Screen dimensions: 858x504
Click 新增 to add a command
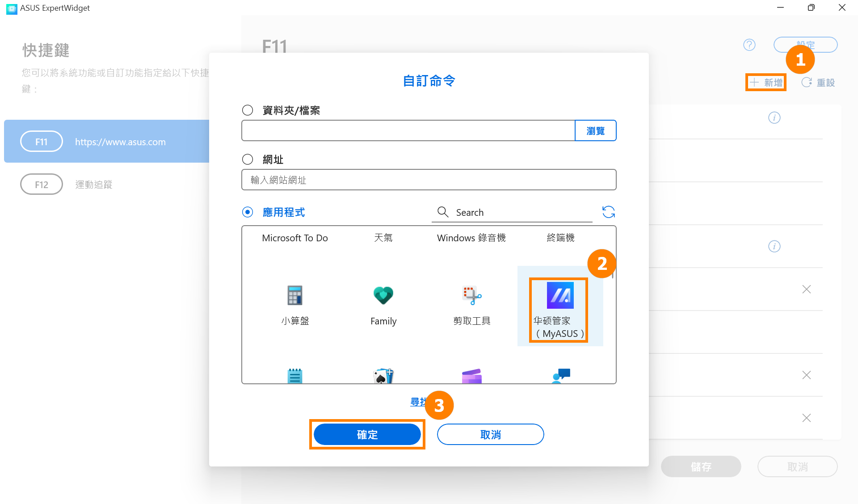(x=766, y=82)
